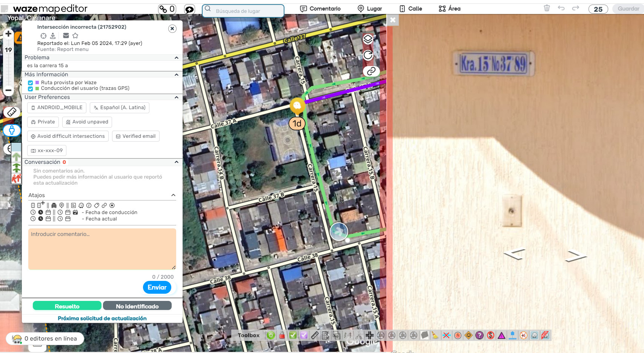This screenshot has height=353, width=644.
Task: Click the Resuelto button
Action: (67, 306)
